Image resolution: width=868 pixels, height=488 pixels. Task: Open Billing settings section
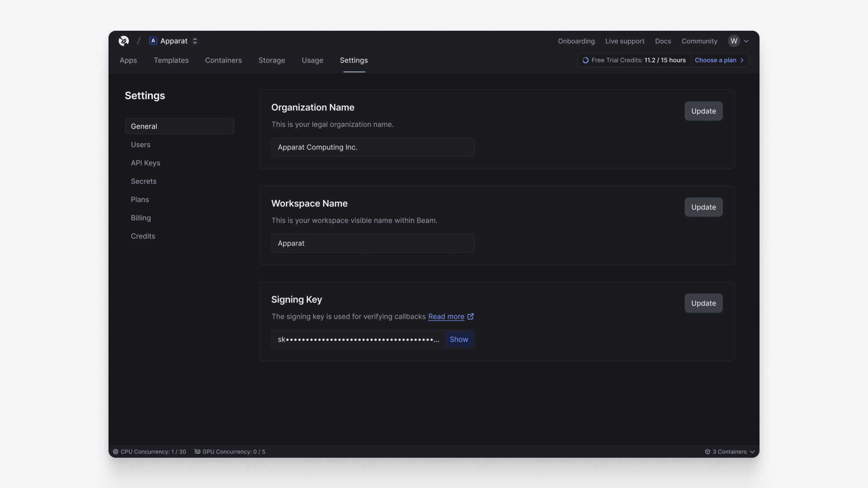click(x=141, y=218)
